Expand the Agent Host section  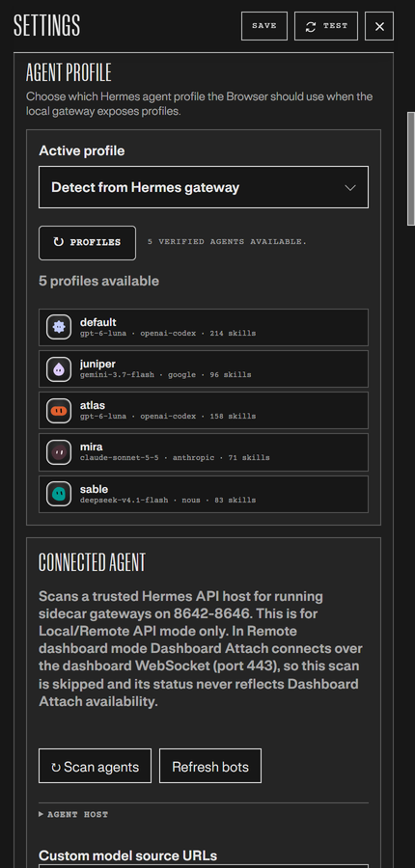[x=73, y=814]
